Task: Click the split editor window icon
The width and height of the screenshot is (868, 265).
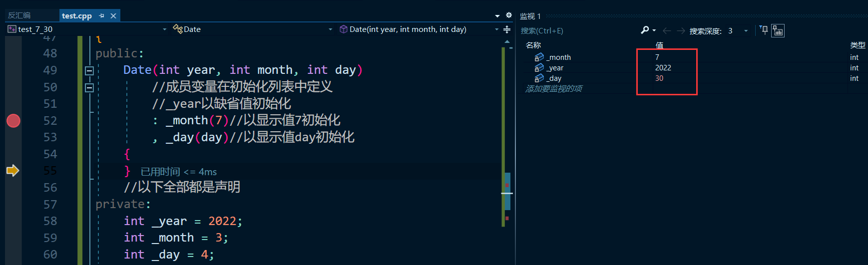Action: point(507,29)
